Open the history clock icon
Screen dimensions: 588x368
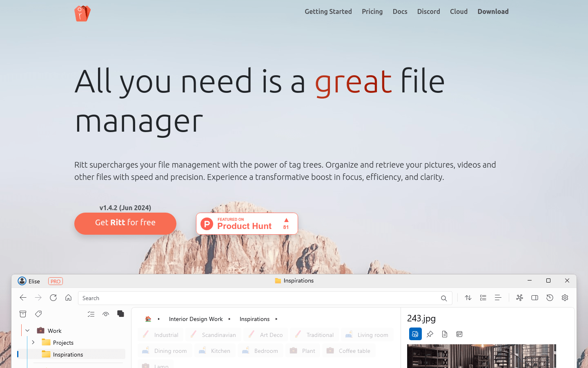coord(550,298)
